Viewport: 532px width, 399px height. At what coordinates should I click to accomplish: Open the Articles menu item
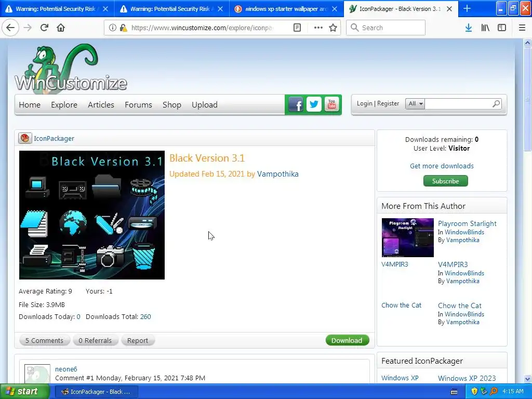(x=101, y=105)
